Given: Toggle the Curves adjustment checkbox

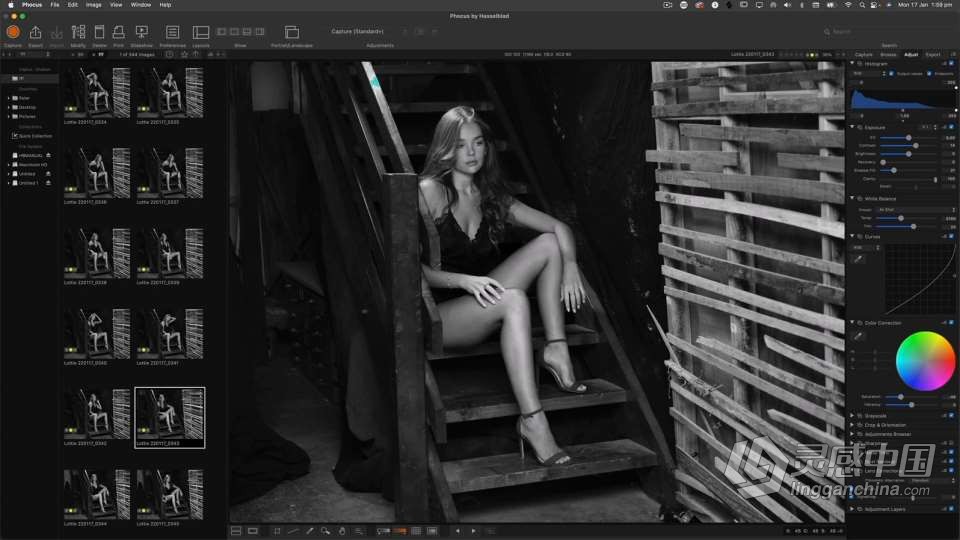Looking at the screenshot, I should point(951,237).
